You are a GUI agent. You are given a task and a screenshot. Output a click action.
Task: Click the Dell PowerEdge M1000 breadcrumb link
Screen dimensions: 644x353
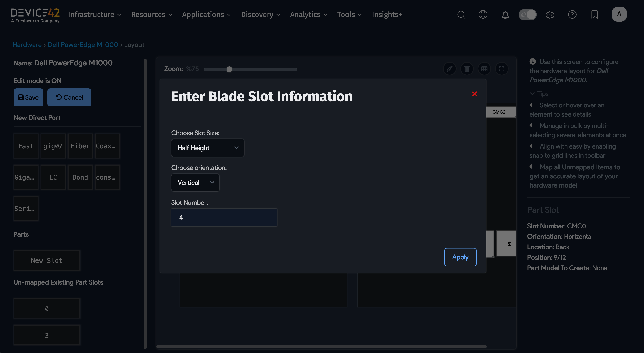[x=83, y=45]
